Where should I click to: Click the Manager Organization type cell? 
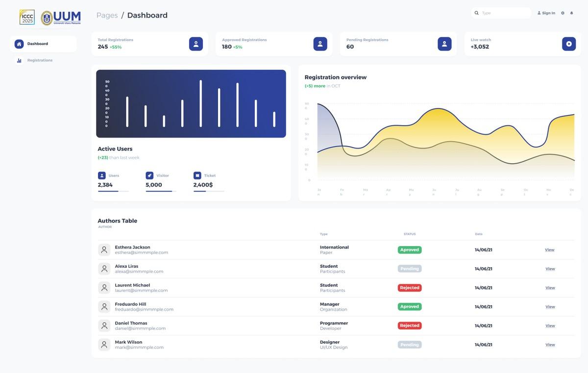[334, 307]
